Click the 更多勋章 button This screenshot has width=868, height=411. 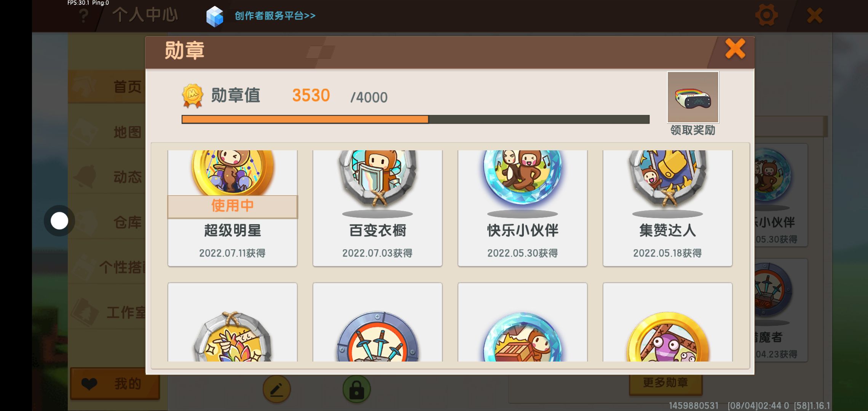665,382
